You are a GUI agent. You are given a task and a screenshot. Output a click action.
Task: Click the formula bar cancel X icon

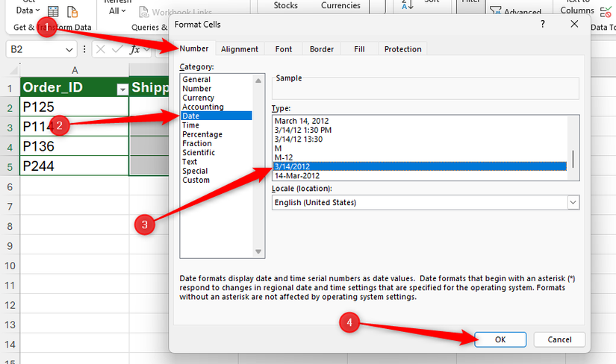point(101,49)
